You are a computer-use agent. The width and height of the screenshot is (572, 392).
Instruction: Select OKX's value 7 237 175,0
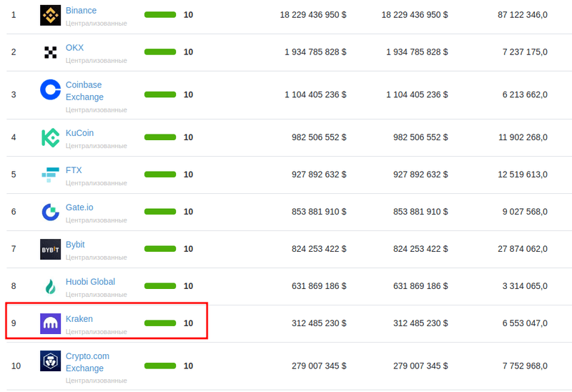point(525,52)
